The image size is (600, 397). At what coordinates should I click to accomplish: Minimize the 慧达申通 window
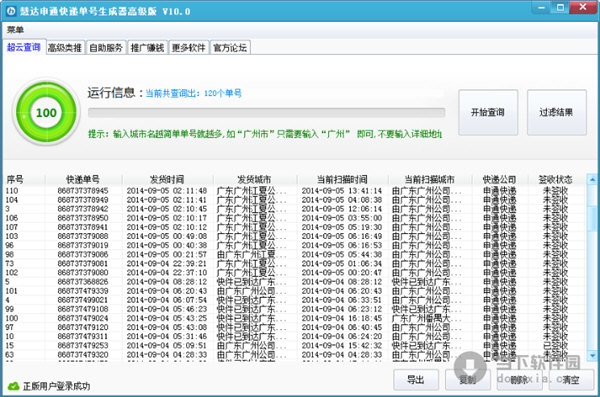[542, 7]
